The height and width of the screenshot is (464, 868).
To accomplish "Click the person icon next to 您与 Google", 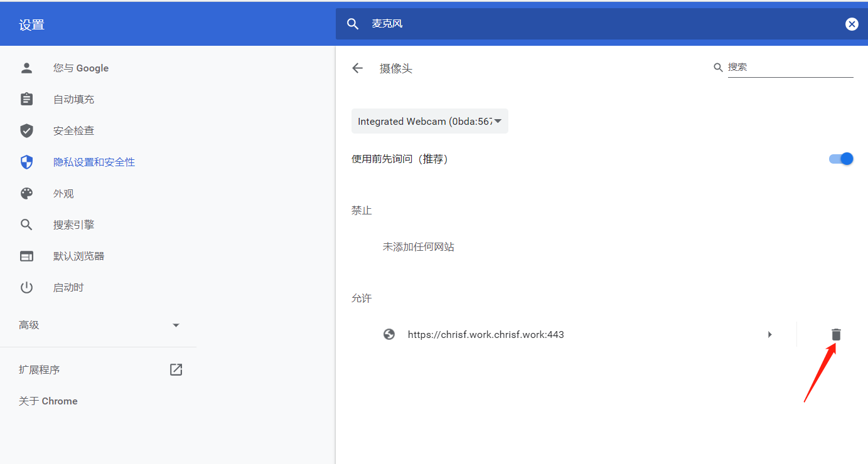I will (x=26, y=68).
